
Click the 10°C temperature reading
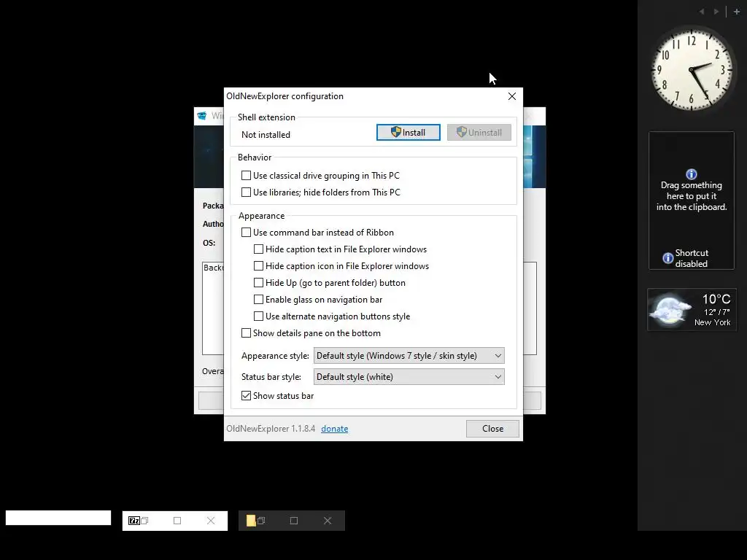[x=716, y=299]
